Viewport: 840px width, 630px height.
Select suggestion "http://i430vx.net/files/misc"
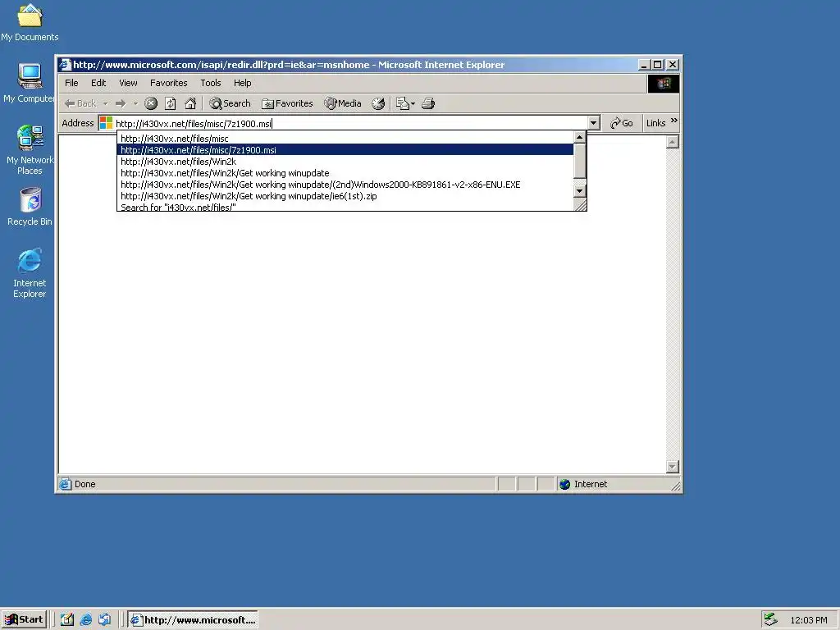click(345, 139)
